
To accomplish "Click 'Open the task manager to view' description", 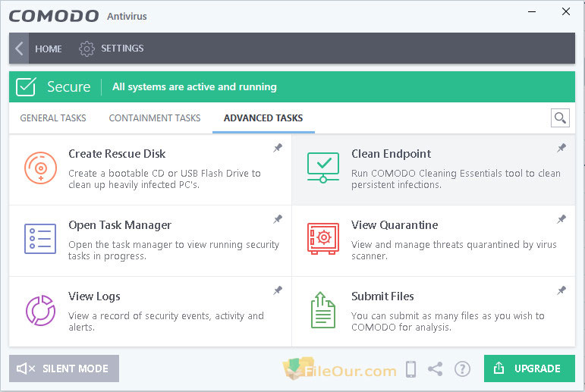I will click(x=174, y=250).
